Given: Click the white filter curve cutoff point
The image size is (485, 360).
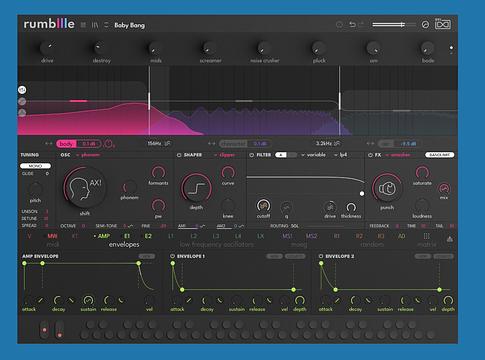Looking at the screenshot, I should click(x=362, y=193).
